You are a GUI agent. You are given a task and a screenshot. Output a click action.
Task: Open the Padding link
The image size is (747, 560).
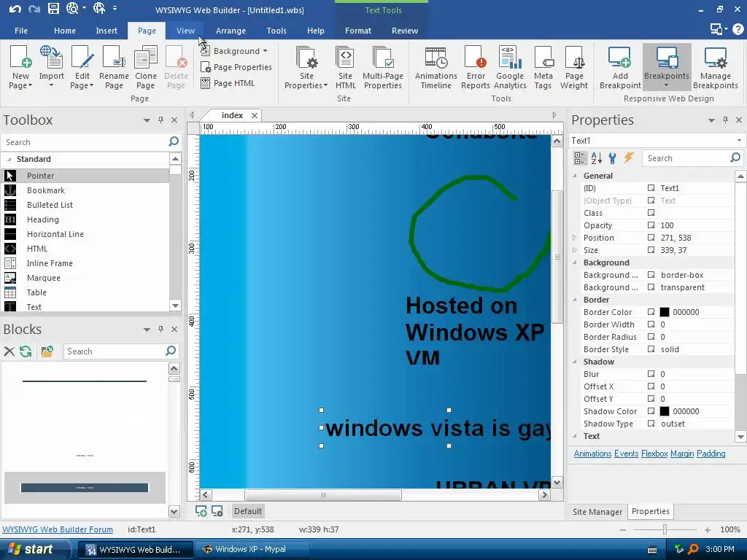(711, 454)
